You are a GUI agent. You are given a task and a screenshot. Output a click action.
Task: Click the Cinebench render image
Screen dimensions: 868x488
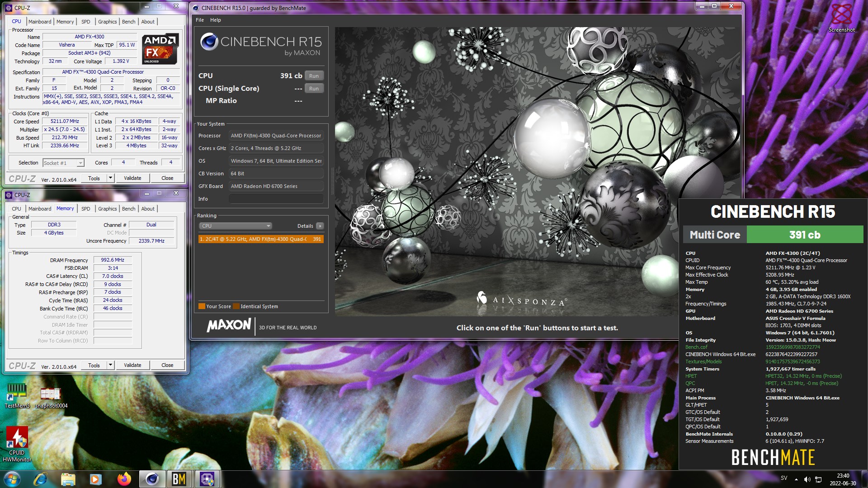coord(537,172)
